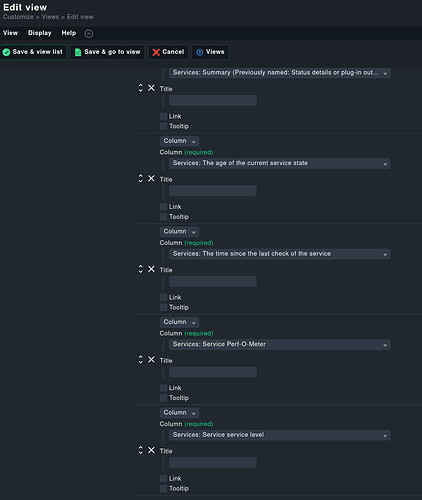This screenshot has width=422, height=500.
Task: Click the reorder arrows for the service state age column
Action: pos(140,179)
